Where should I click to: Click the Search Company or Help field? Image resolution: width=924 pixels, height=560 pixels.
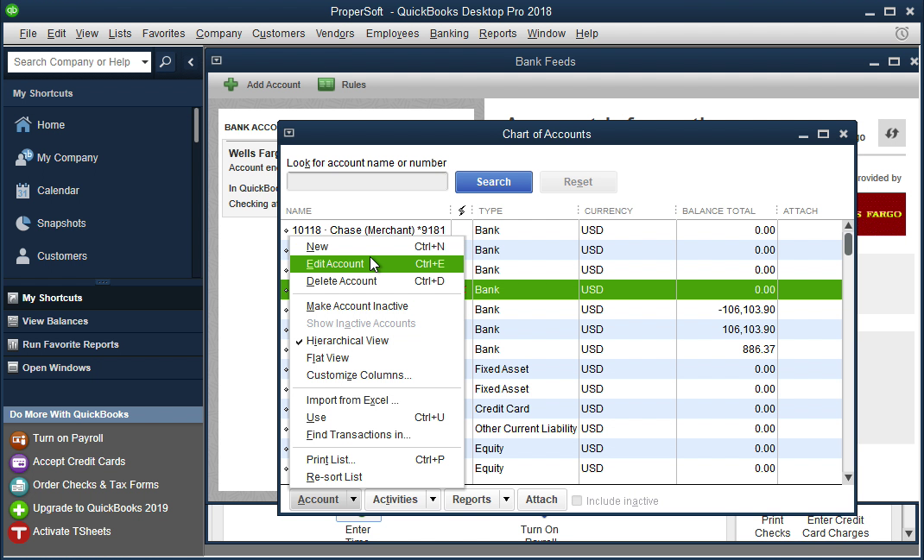coord(73,62)
